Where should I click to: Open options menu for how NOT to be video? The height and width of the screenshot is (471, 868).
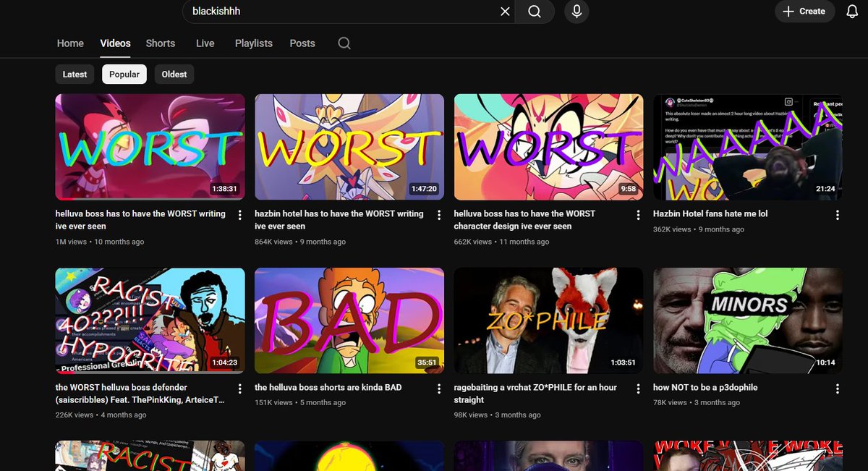838,389
